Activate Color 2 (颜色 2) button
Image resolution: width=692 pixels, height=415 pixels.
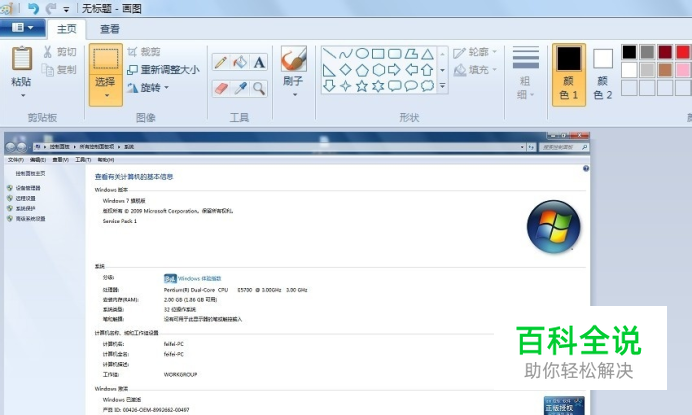(603, 75)
